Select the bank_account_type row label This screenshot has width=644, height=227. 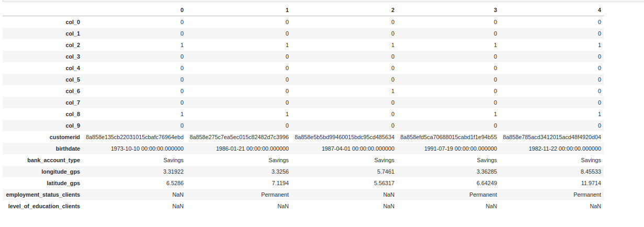(53, 160)
